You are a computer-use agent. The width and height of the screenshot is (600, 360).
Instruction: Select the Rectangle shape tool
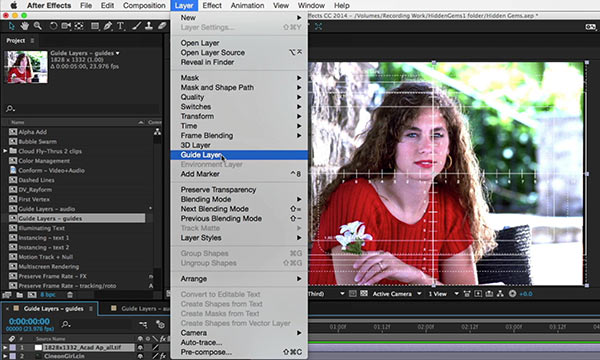coord(95,26)
